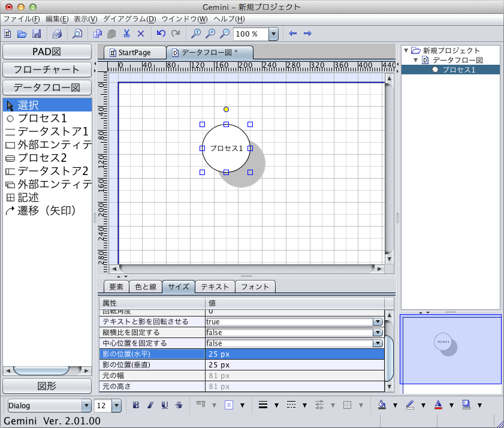Viewport: 504px width, 428px height.
Task: Switch to the フォント tab
Action: coord(255,287)
